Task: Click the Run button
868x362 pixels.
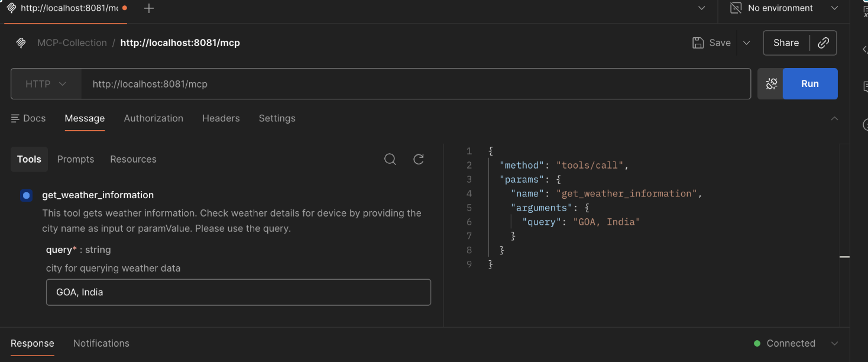Action: tap(810, 84)
